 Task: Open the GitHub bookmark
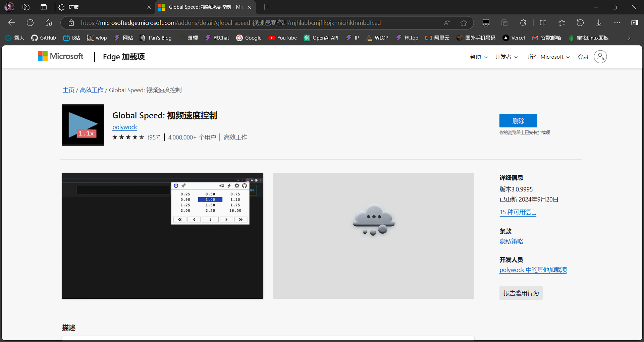tap(44, 38)
